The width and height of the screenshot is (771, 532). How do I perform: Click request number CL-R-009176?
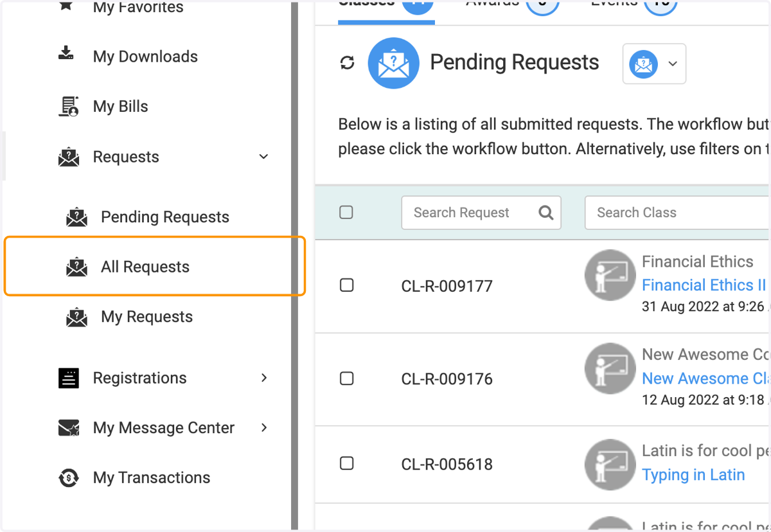pyautogui.click(x=447, y=379)
